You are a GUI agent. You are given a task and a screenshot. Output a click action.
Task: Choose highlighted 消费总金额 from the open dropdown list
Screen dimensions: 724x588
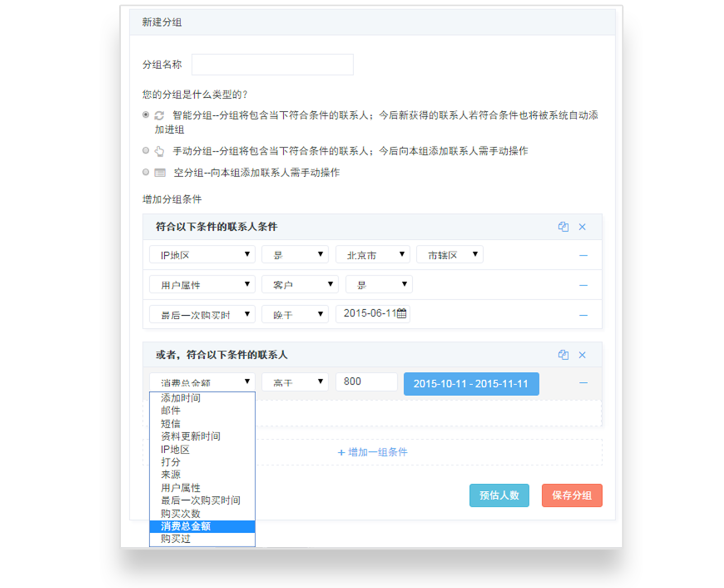[x=202, y=526]
